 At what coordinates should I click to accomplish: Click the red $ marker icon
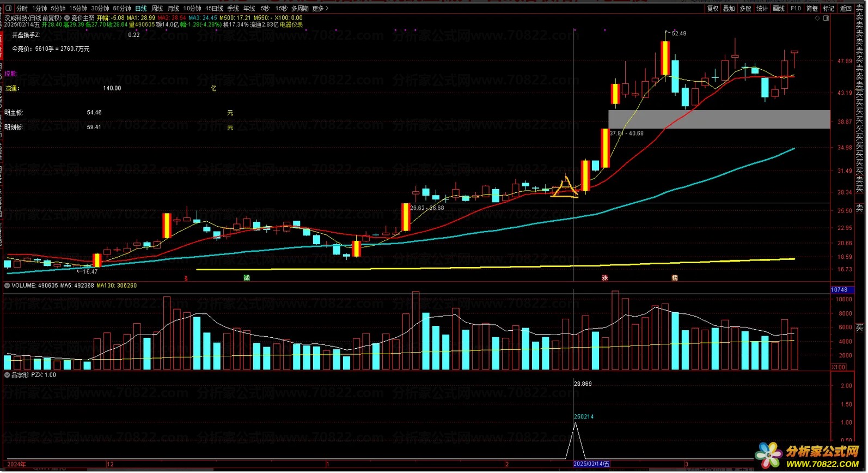pyautogui.click(x=186, y=278)
